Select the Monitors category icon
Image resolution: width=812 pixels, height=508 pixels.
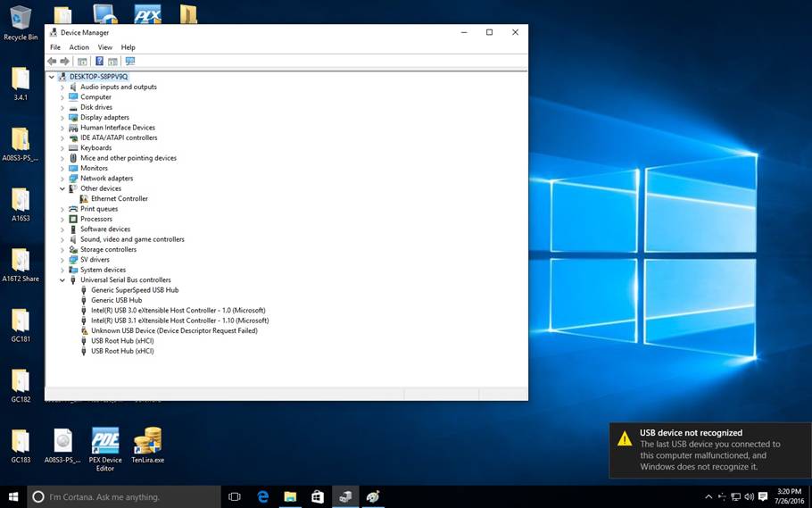(73, 168)
